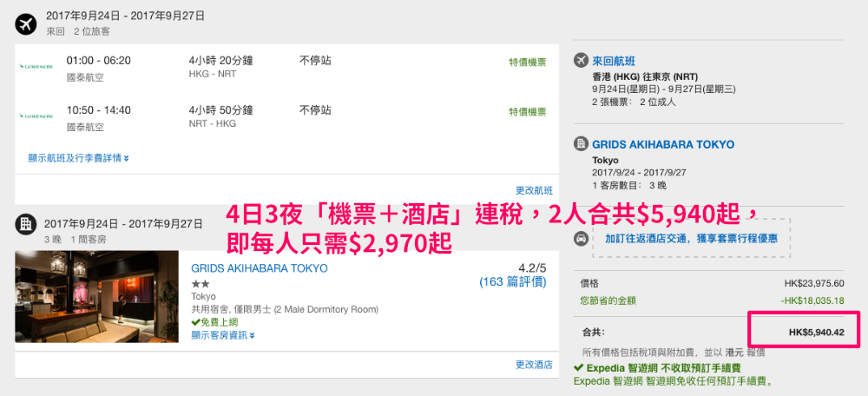Viewport: 868px width, 396px height.
Task: Click the -HK$18,035.18 savings amount
Action: click(812, 300)
